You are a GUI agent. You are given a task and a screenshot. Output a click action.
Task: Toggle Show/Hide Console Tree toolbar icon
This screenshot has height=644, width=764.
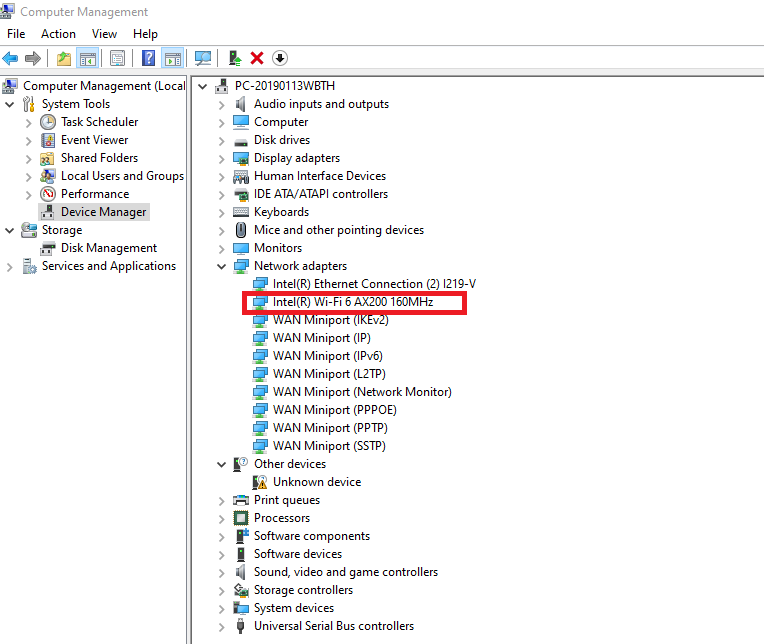pos(88,58)
